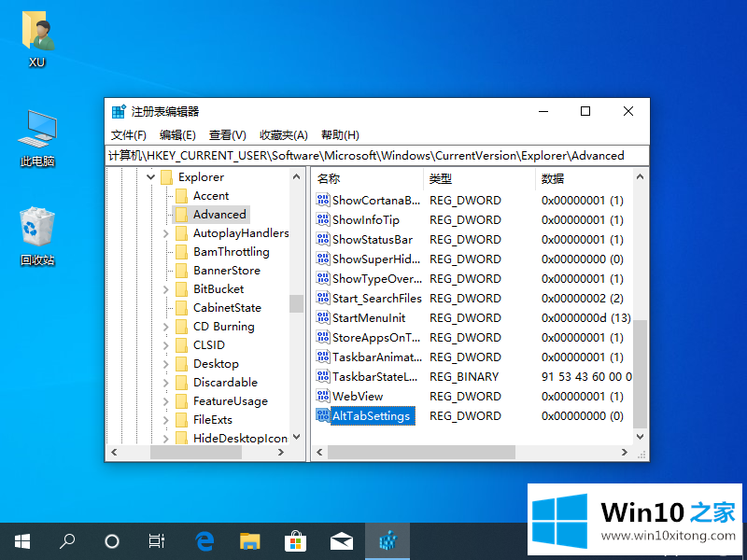Select the BannerStore tree key
Screen dimensions: 747x560
point(227,271)
